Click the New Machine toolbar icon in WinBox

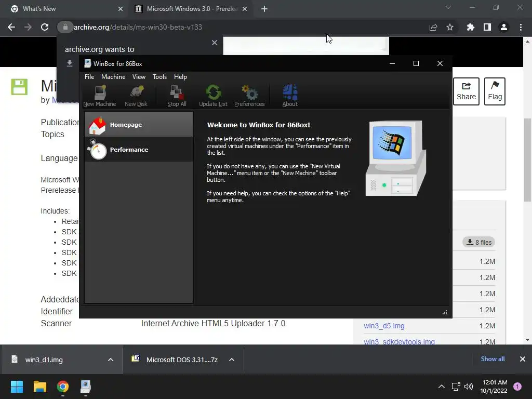[x=99, y=96]
